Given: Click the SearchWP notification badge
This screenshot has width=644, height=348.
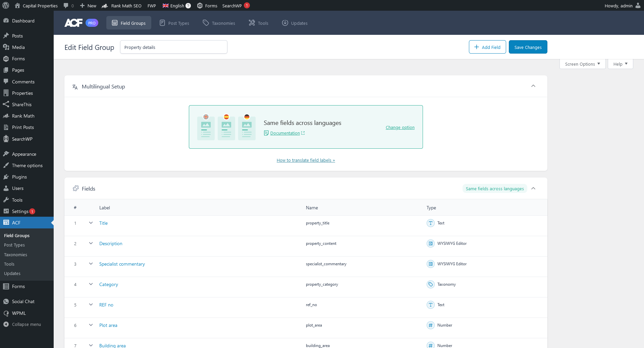Looking at the screenshot, I should tap(247, 5).
